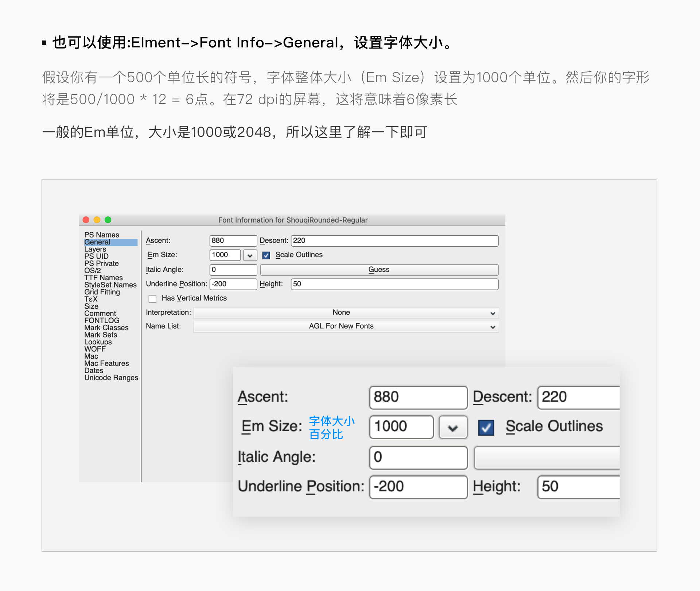The height and width of the screenshot is (591, 700).
Task: Open the enlarged Em Size dropdown arrow
Action: point(453,428)
